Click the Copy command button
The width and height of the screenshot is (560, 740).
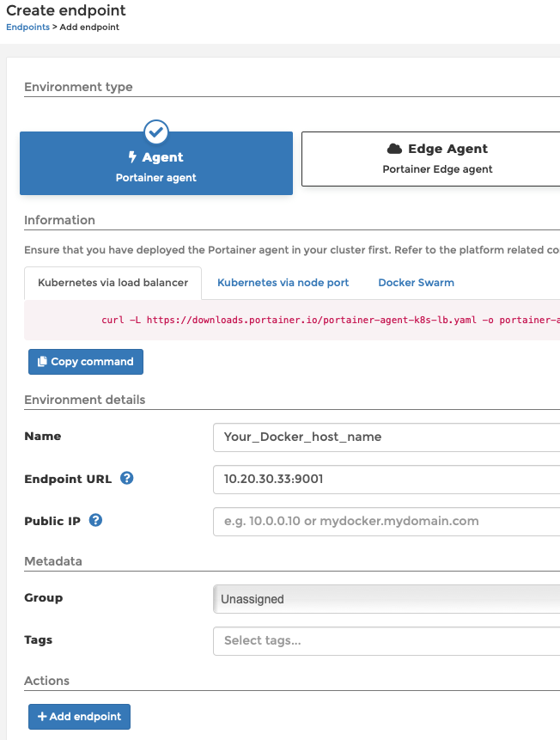tap(85, 361)
